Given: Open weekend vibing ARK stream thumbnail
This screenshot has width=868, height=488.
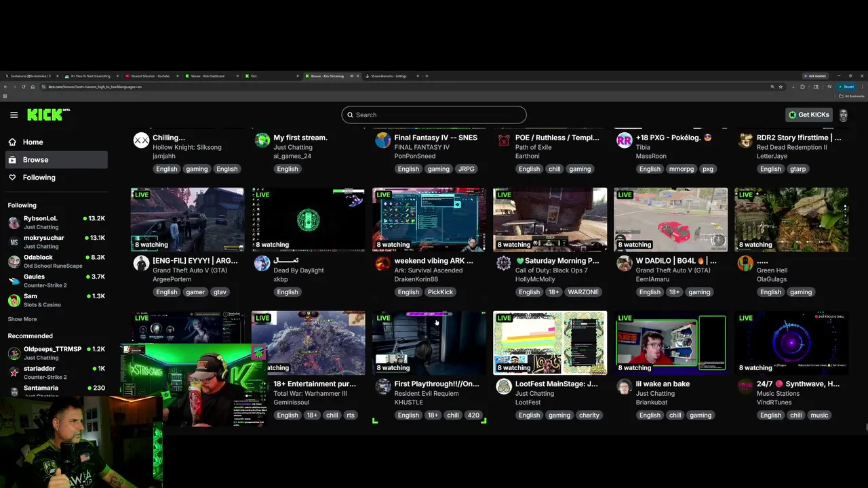Looking at the screenshot, I should 429,220.
